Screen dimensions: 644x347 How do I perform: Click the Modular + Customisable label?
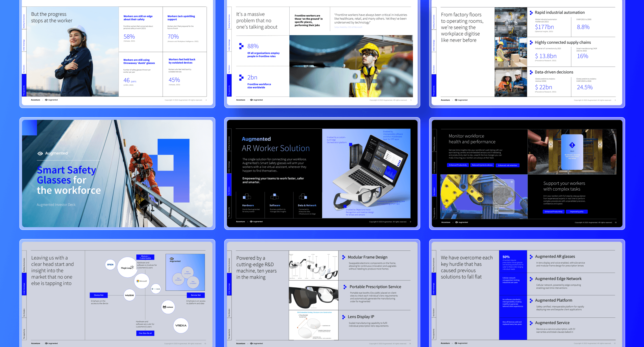[x=145, y=257]
